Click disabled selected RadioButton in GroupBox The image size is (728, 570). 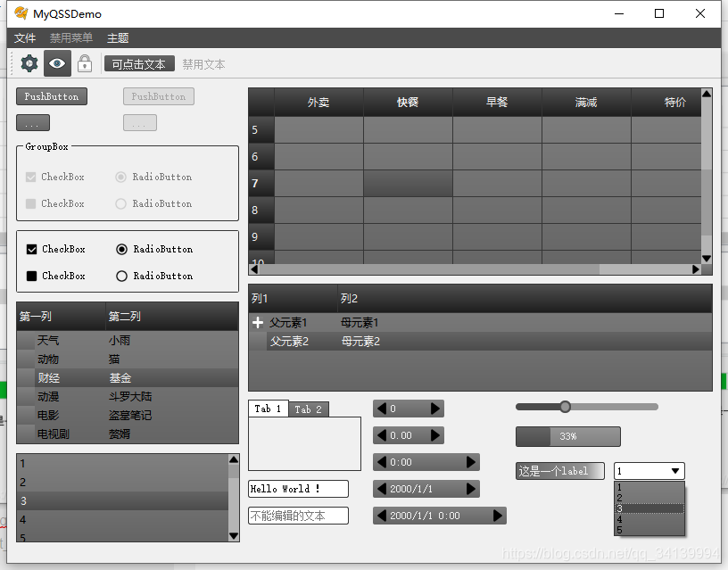pos(120,177)
